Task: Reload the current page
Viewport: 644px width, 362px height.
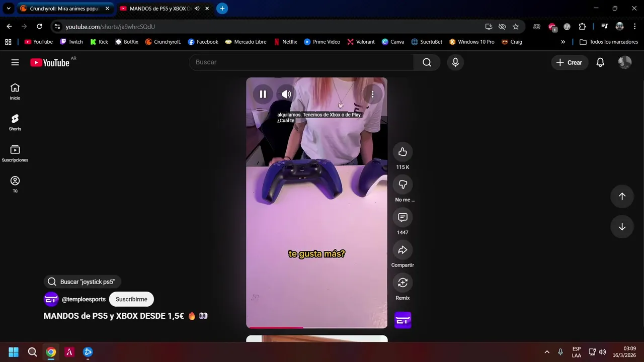Action: [x=39, y=27]
